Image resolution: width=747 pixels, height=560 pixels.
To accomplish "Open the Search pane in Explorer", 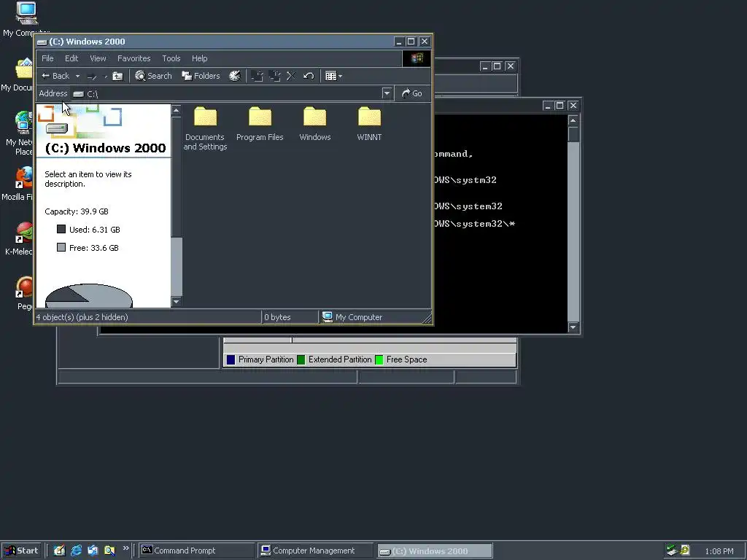I will [153, 76].
